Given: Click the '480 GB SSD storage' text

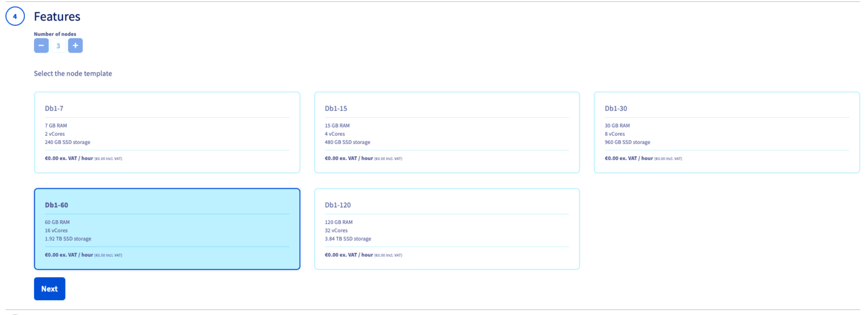Looking at the screenshot, I should (347, 142).
